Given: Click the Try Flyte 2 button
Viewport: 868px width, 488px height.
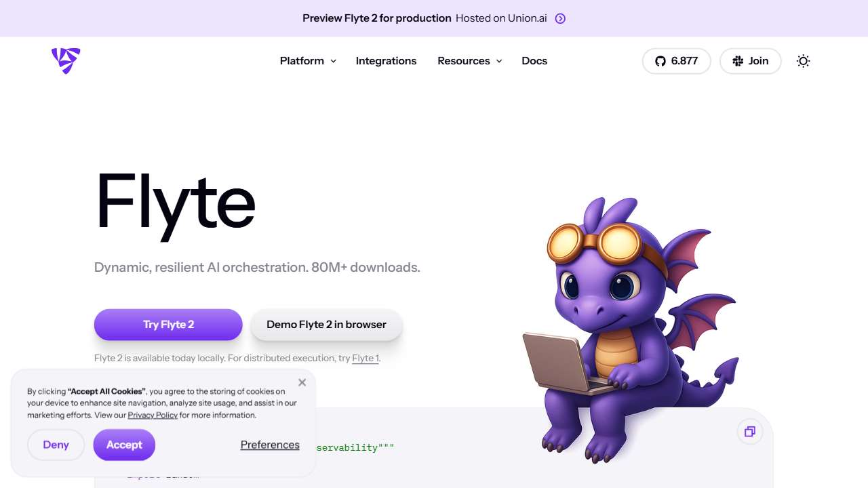Looking at the screenshot, I should tap(168, 325).
